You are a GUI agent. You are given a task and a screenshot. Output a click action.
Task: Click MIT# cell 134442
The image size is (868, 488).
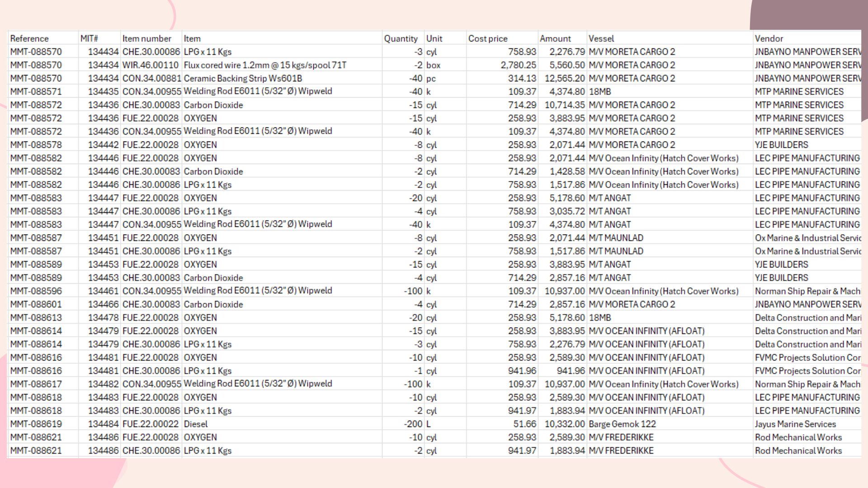(x=103, y=145)
